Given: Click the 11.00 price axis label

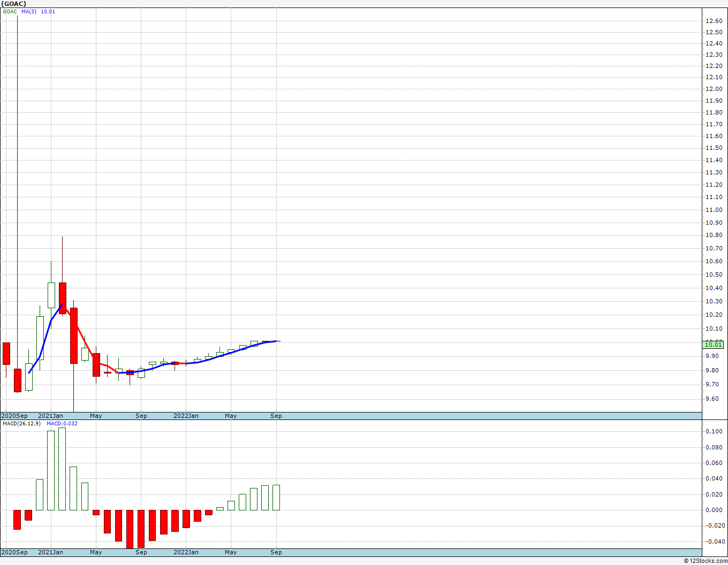Looking at the screenshot, I should 714,210.
